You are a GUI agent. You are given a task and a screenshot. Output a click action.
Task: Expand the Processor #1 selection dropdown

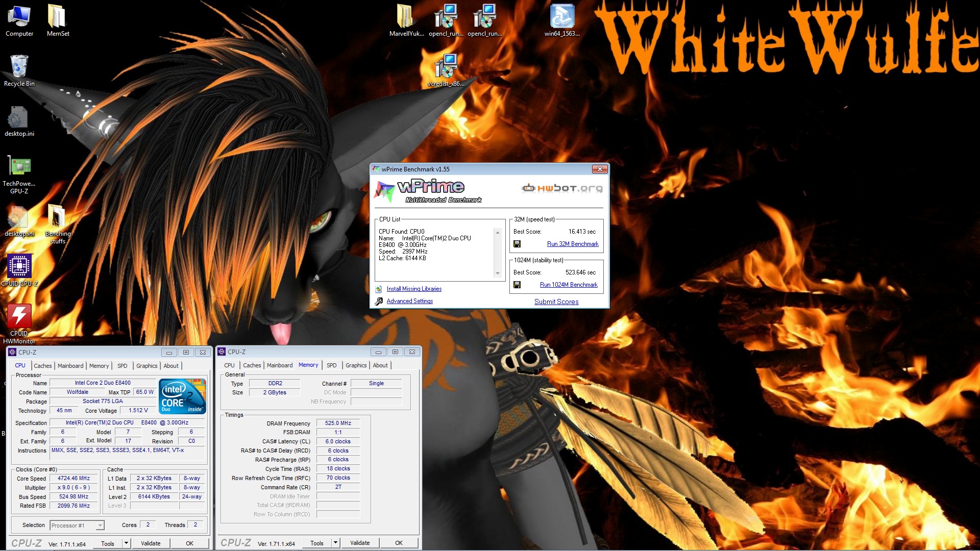tap(100, 525)
